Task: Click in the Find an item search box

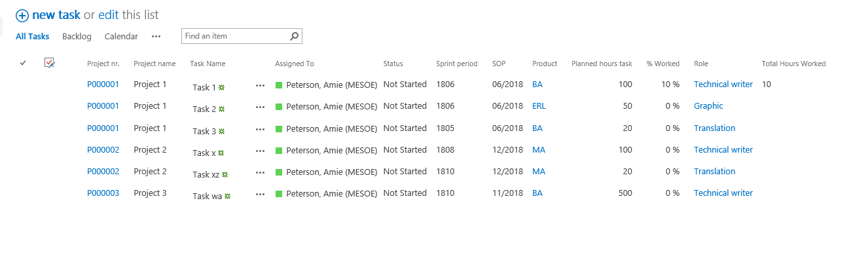Action: 236,37
